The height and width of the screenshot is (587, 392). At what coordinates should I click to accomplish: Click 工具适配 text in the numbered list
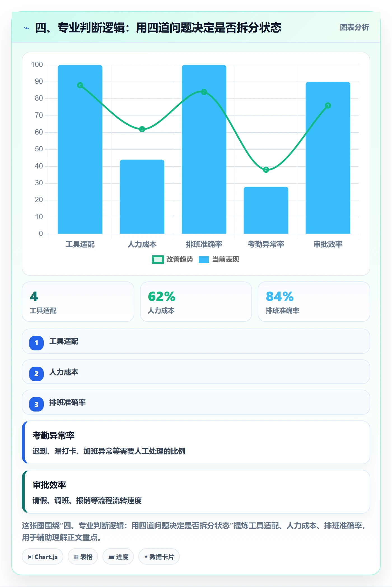(x=64, y=341)
